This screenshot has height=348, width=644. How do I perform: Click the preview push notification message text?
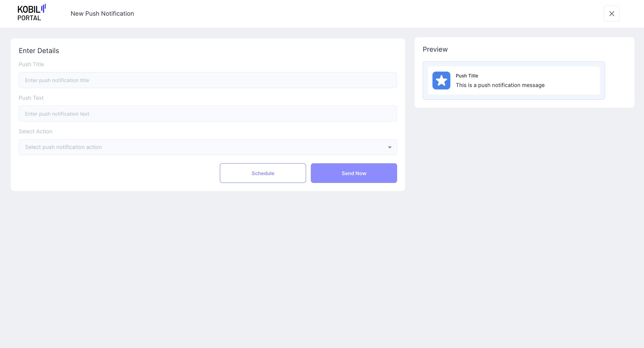coord(500,85)
